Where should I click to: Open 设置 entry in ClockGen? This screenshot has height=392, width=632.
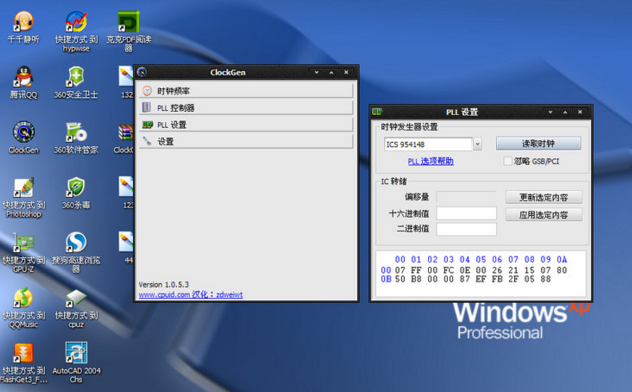point(246,141)
